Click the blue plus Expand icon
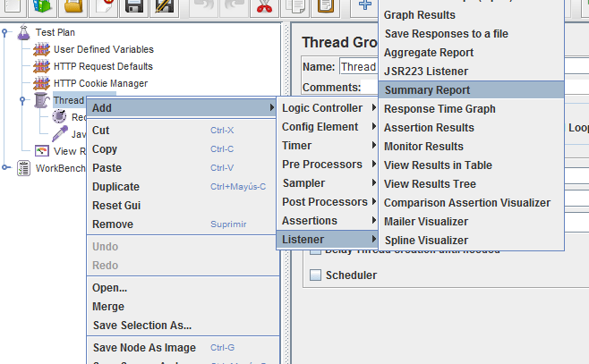Image resolution: width=589 pixels, height=364 pixels. point(364,7)
